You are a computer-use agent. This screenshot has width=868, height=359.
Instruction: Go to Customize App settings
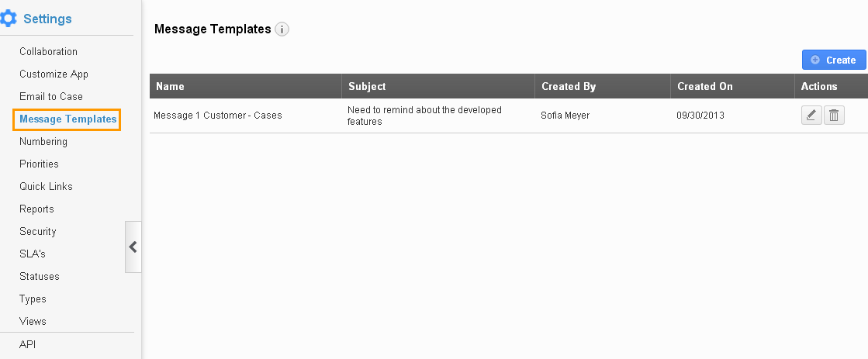[x=54, y=74]
